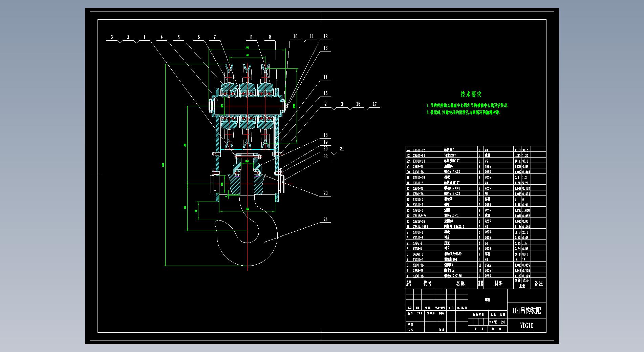Select part callout number 14
644x352 pixels.
[x=325, y=78]
